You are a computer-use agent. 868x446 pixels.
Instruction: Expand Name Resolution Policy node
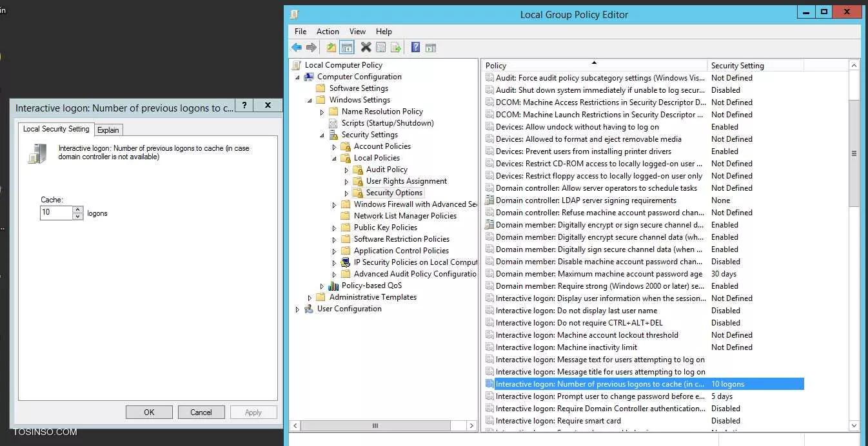click(322, 112)
